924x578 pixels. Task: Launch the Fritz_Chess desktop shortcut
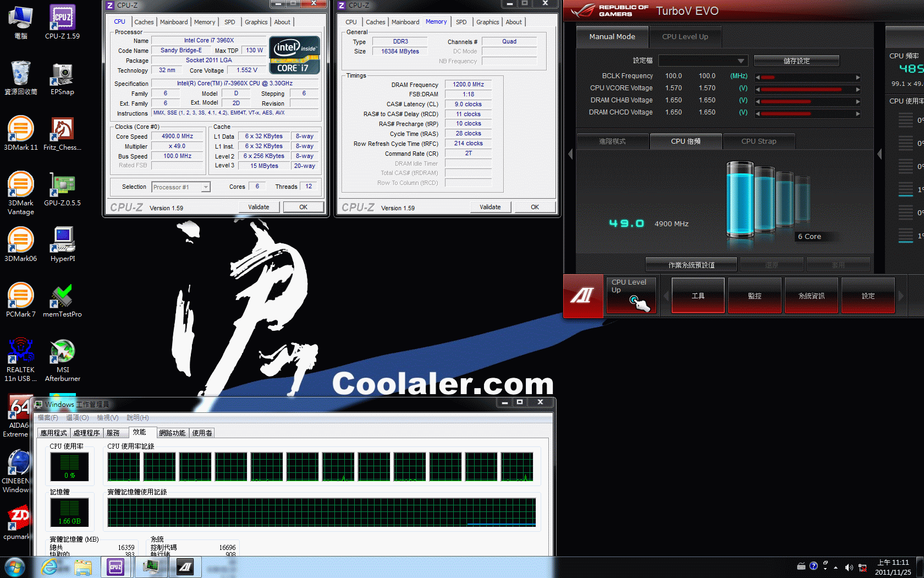coord(62,133)
